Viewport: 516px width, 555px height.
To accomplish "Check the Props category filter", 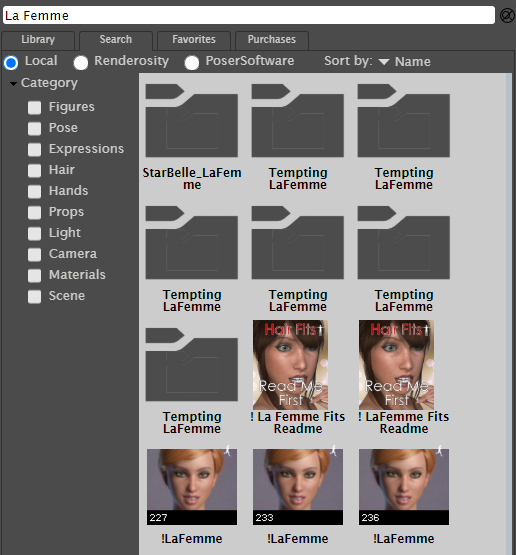I will 34,213.
